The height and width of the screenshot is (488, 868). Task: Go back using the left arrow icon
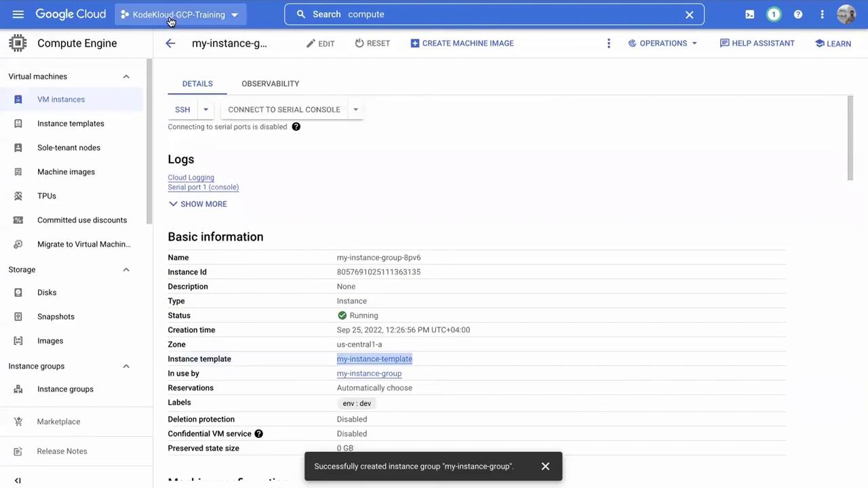[x=170, y=43]
